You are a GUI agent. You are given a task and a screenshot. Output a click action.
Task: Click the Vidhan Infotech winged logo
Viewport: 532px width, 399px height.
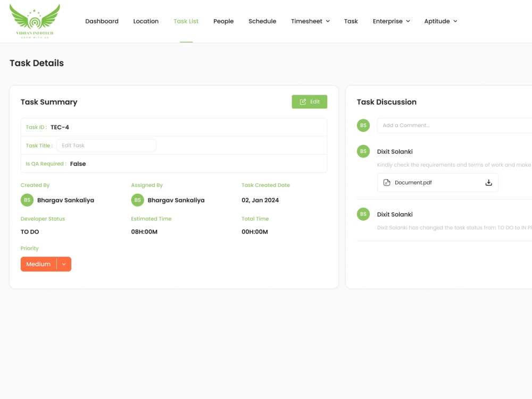click(35, 21)
